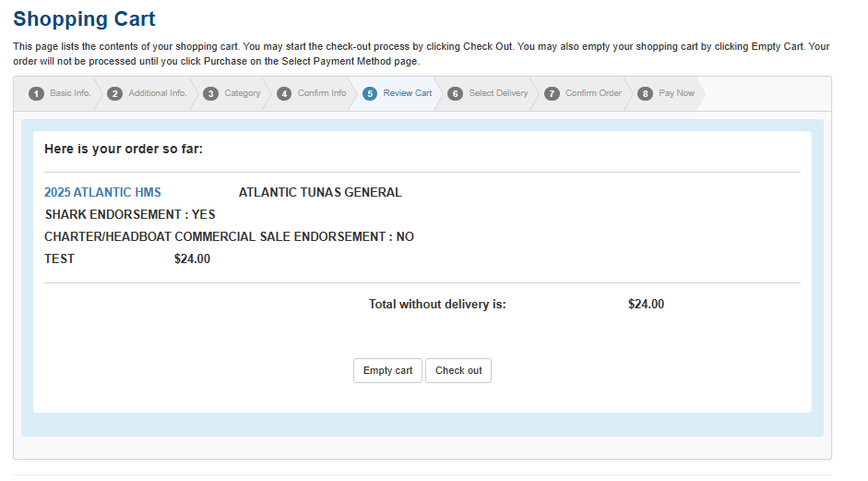Screen dimensions: 868x481
Task: Click the Check out button
Action: point(458,370)
